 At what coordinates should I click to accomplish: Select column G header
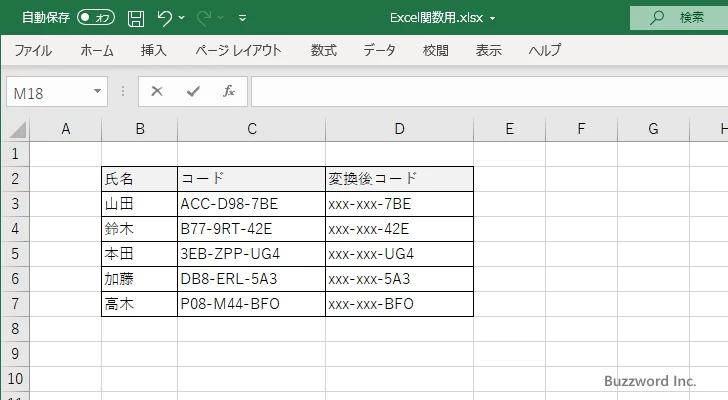click(653, 129)
